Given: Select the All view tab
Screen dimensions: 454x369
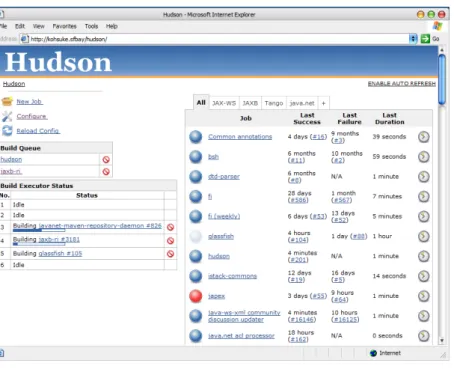Looking at the screenshot, I should (201, 102).
